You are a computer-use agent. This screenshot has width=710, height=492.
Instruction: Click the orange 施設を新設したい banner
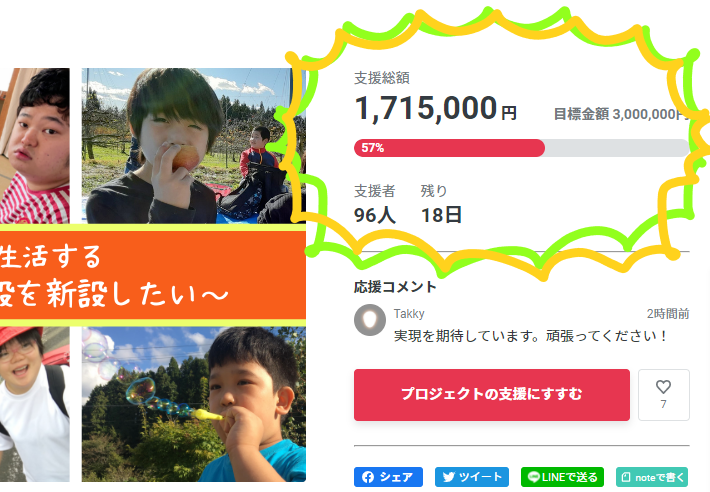click(153, 275)
